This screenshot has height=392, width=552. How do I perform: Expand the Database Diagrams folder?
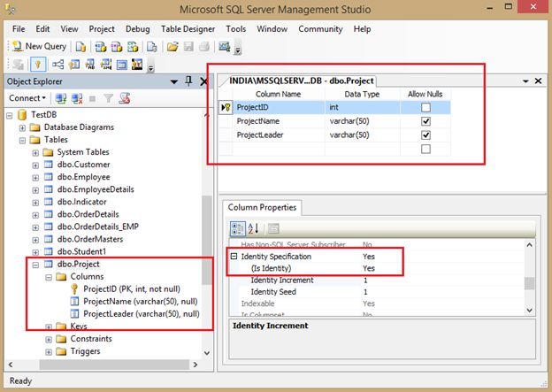tap(22, 127)
